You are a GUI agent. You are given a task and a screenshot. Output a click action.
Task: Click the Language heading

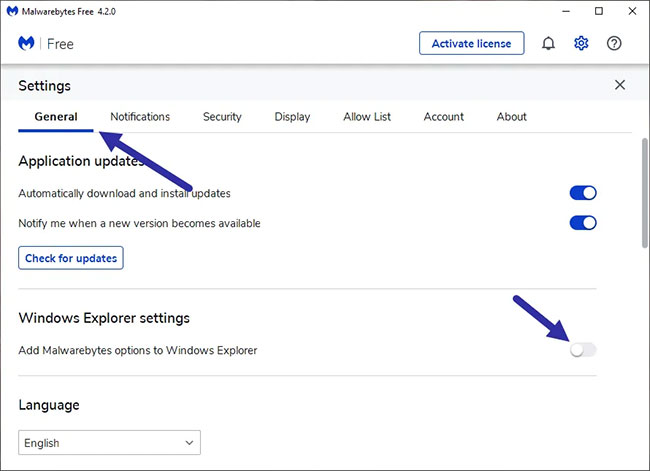tap(49, 405)
